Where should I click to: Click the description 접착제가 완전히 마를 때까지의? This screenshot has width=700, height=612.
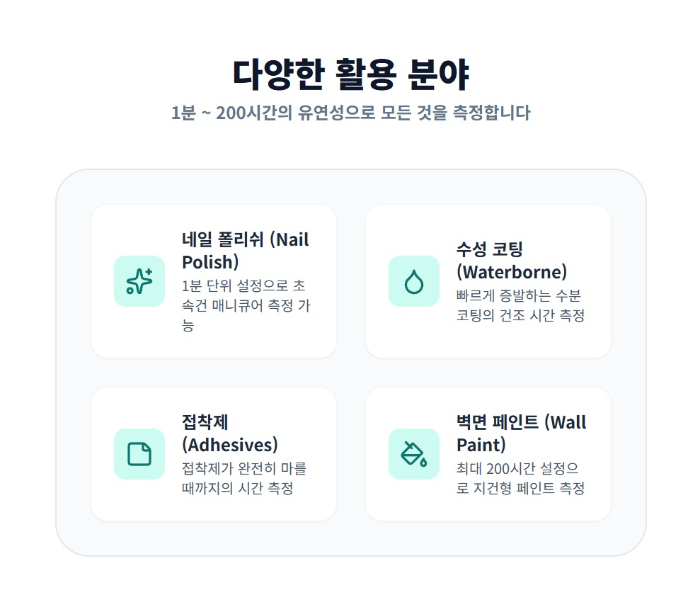243,478
